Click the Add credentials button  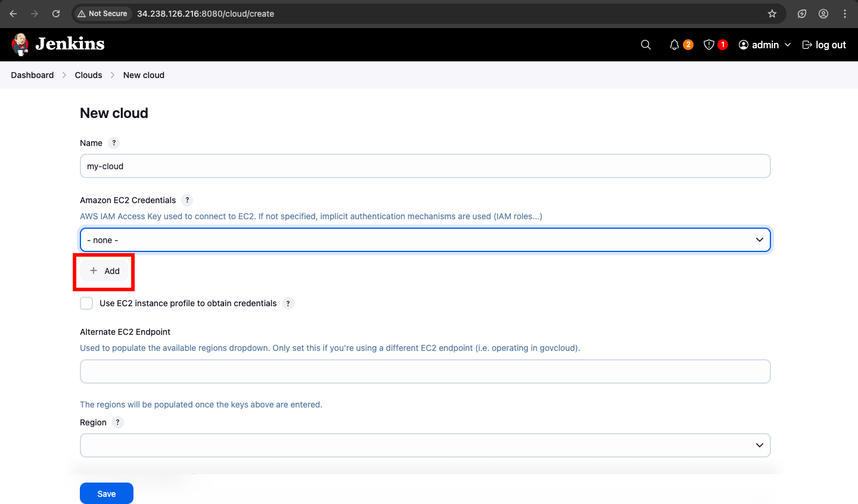tap(104, 271)
